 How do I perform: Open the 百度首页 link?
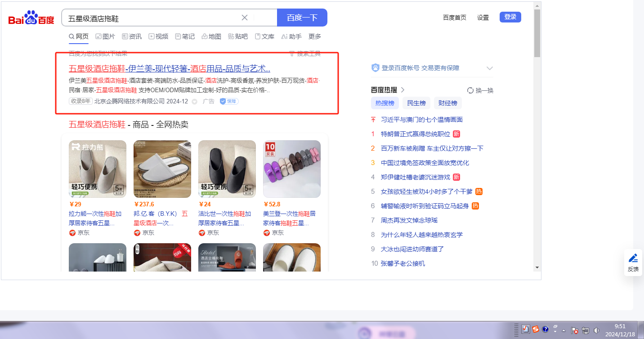[455, 18]
